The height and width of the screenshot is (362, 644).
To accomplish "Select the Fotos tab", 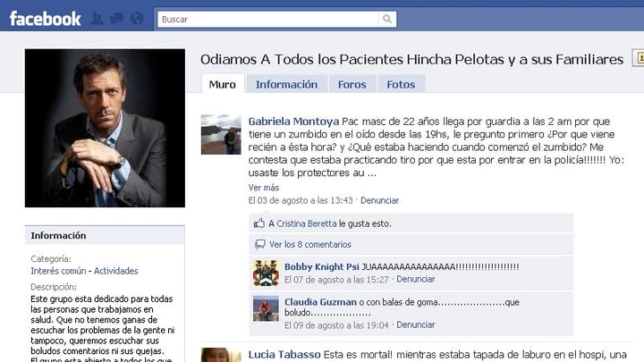I will (x=401, y=85).
